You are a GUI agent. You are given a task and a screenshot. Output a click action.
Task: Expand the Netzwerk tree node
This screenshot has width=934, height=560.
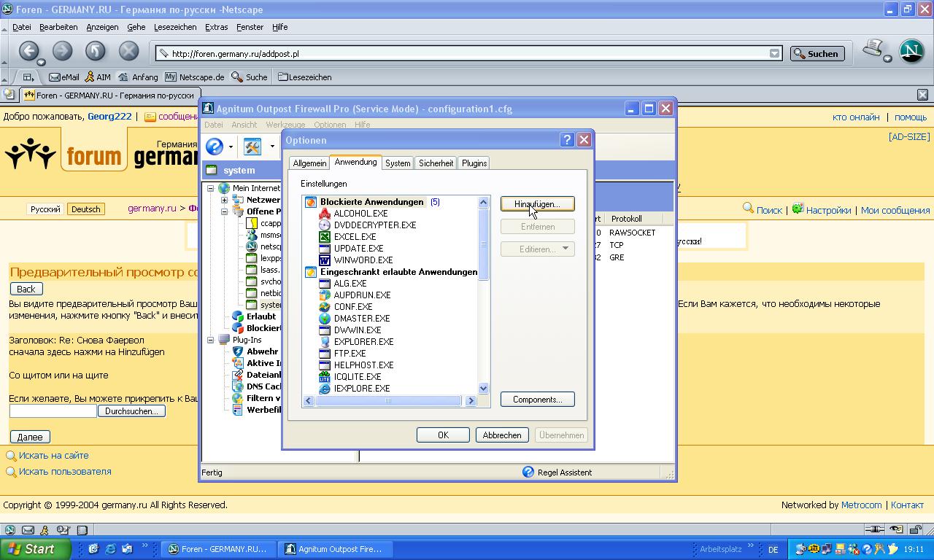pos(225,200)
